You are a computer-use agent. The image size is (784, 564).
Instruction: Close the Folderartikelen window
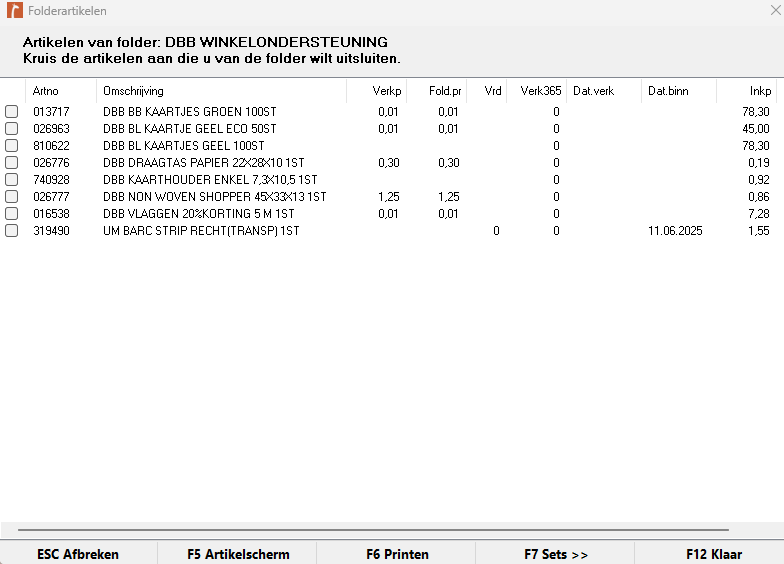[776, 10]
